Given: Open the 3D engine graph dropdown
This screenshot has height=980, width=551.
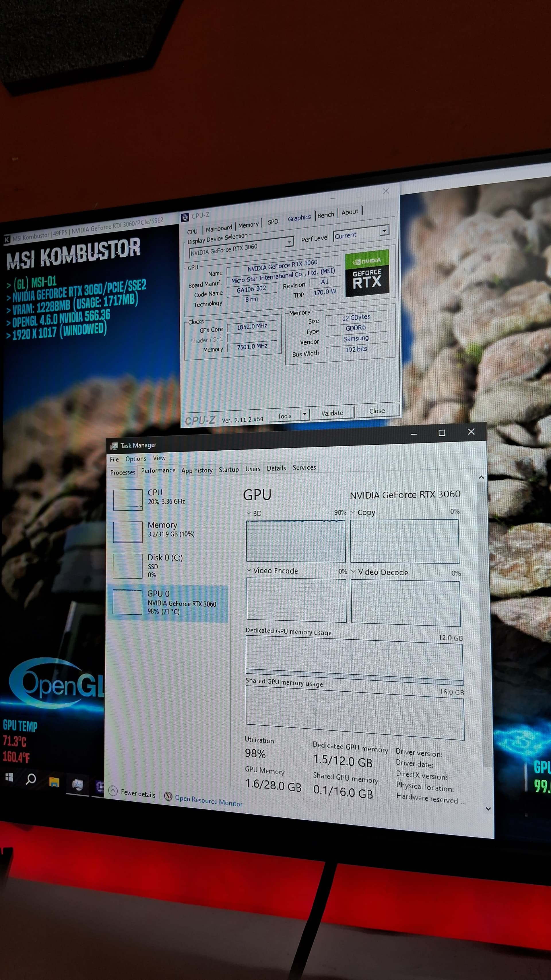Looking at the screenshot, I should pyautogui.click(x=249, y=513).
